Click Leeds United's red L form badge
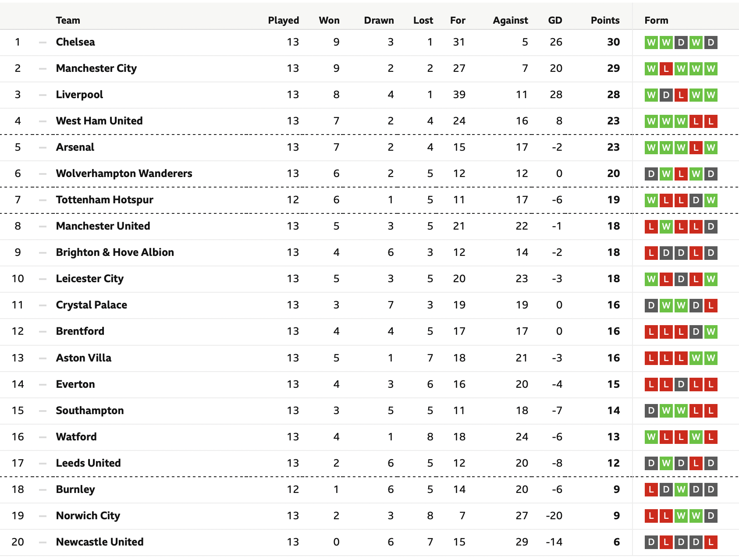Viewport: 739px width, 560px height. point(696,464)
